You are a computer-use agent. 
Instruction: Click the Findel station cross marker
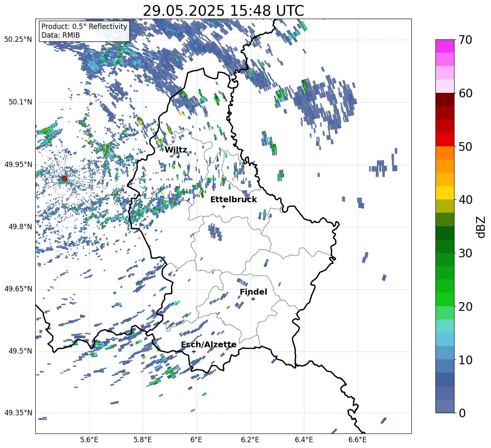click(x=253, y=299)
